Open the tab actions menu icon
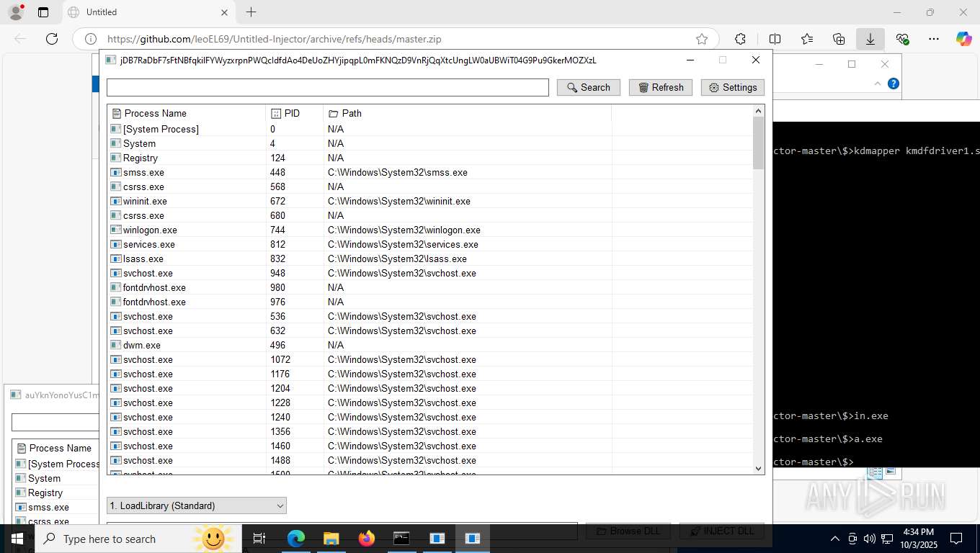 coord(43,12)
